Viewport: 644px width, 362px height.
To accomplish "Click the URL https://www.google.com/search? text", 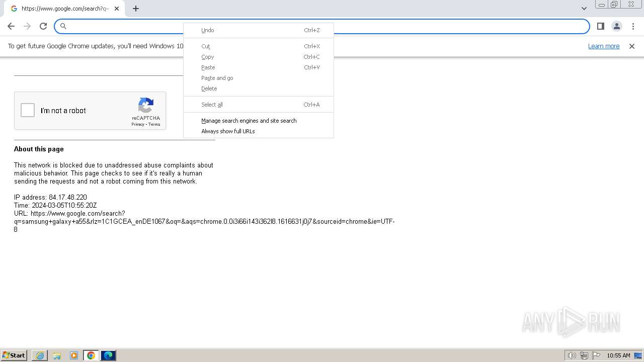I will (69, 213).
